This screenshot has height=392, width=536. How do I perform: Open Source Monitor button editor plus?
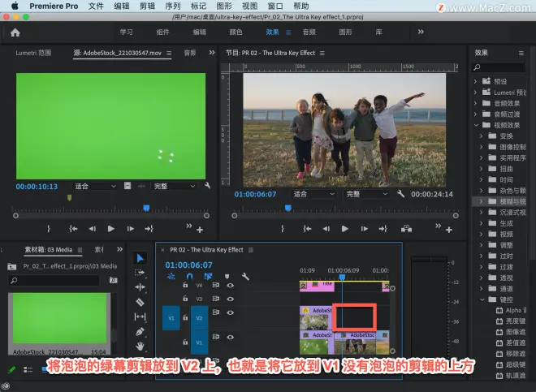200,230
